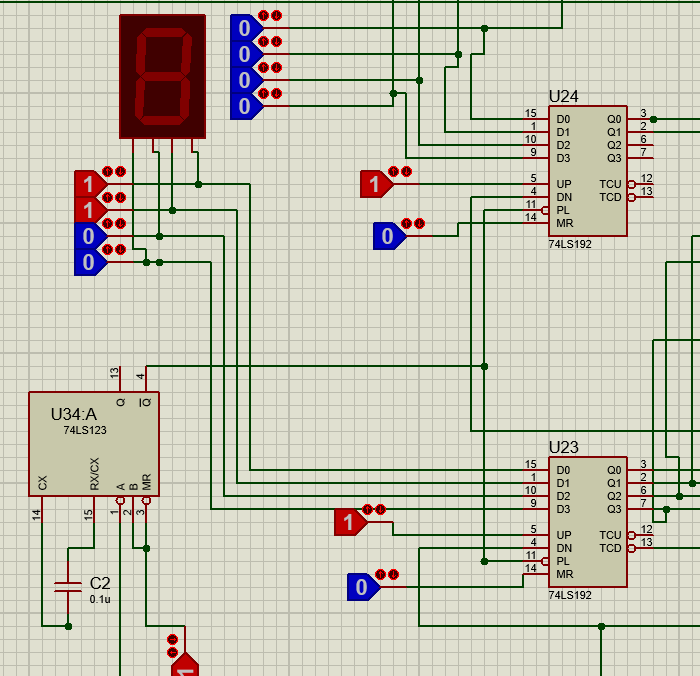
Task: Click the Q3 pin label on U24
Action: (614, 158)
